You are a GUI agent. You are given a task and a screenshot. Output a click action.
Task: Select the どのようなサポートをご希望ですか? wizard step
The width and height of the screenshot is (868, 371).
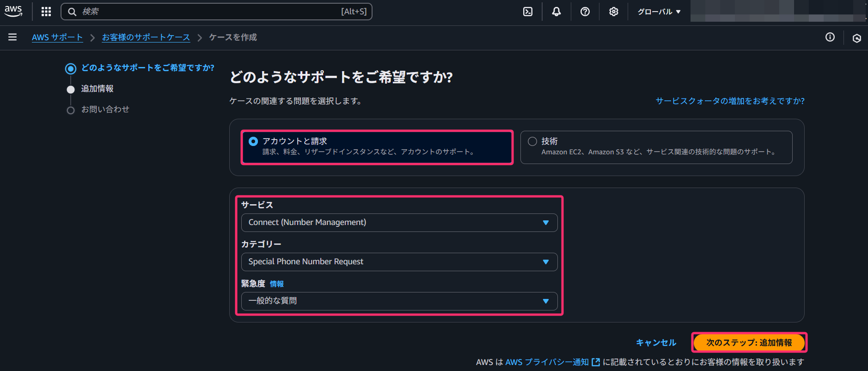[148, 68]
